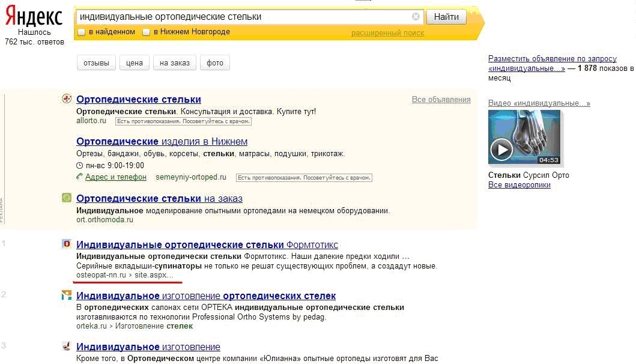Open 'Индивидуальное изготовление ортопедических стелек' result
Screen dimensions: 636x364
(206, 296)
